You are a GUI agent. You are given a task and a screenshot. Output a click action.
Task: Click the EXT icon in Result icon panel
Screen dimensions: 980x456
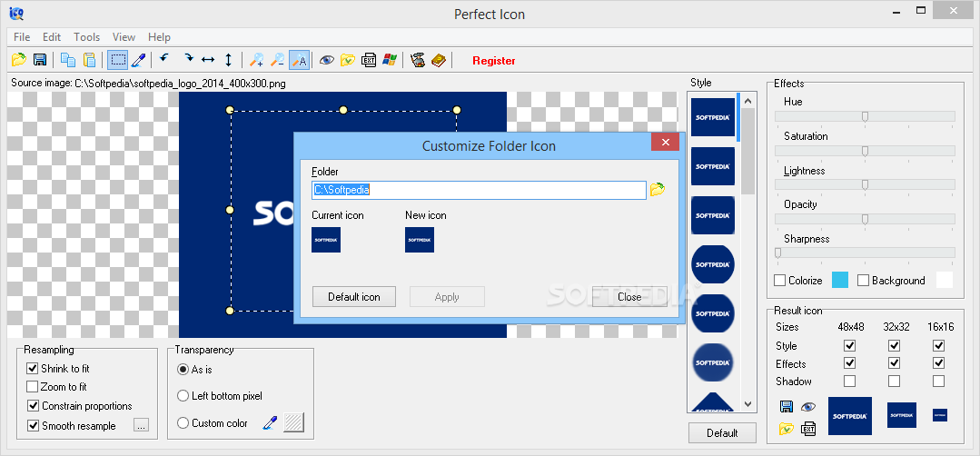tap(808, 429)
